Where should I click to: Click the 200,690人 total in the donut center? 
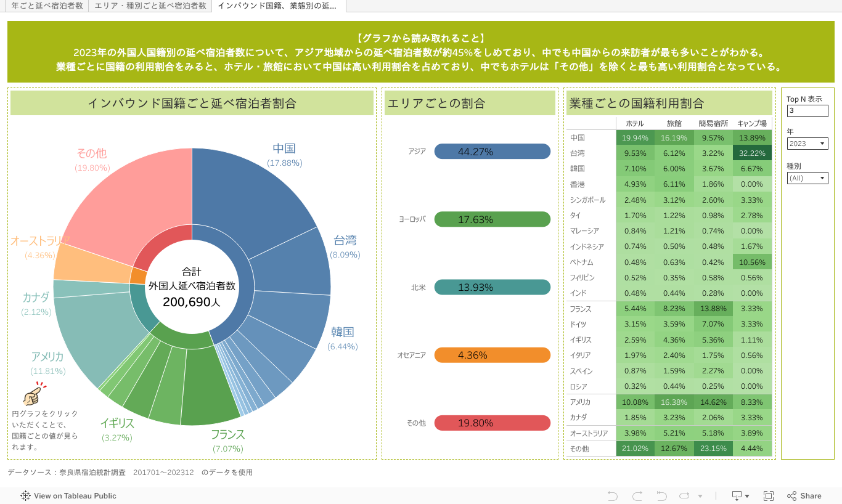(192, 302)
